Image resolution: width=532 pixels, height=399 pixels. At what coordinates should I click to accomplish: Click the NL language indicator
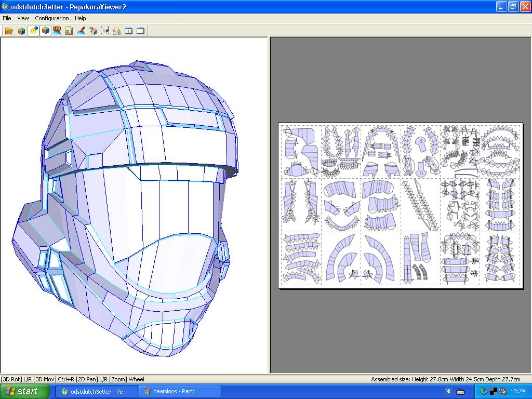(448, 392)
